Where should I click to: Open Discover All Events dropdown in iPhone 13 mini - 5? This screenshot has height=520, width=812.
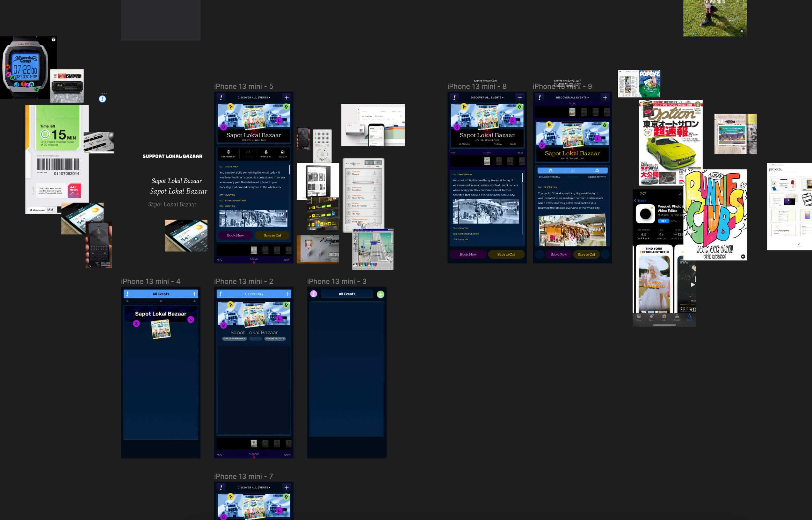(x=254, y=97)
